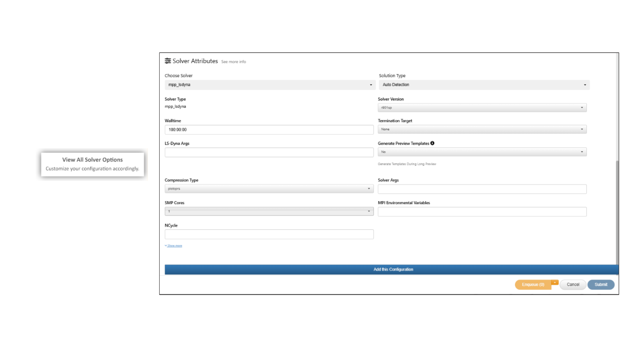
Task: Click Generate Templates During Long Preview text
Action: pyautogui.click(x=407, y=164)
